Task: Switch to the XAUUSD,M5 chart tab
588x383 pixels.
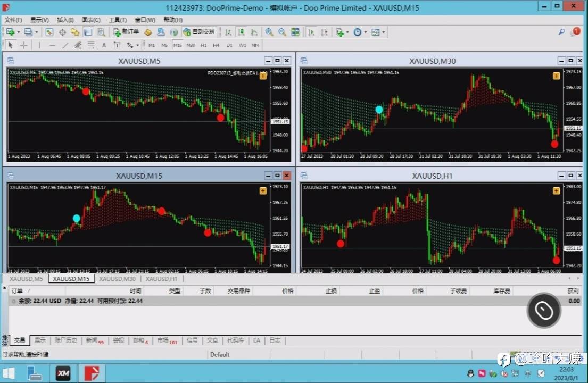Action: click(x=26, y=279)
